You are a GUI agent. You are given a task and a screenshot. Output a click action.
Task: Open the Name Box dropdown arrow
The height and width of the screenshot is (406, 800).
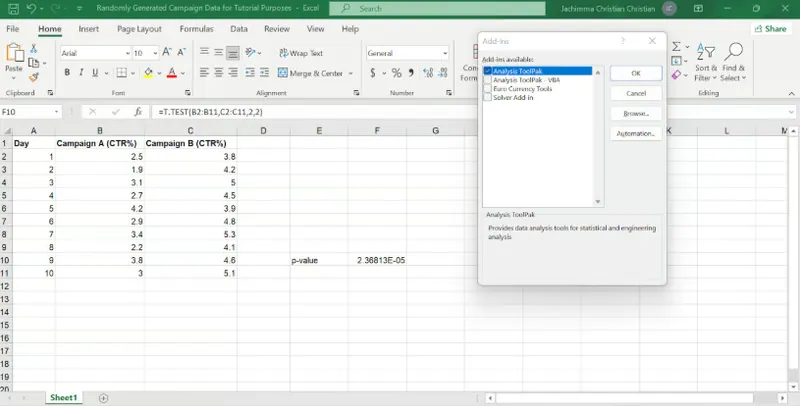coord(57,112)
